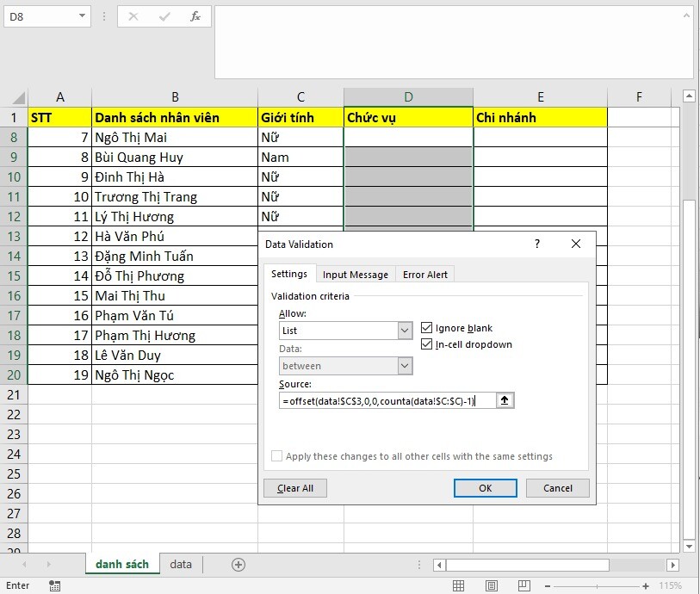The height and width of the screenshot is (594, 700).
Task: Click the zoom slider in status bar
Action: (x=598, y=585)
